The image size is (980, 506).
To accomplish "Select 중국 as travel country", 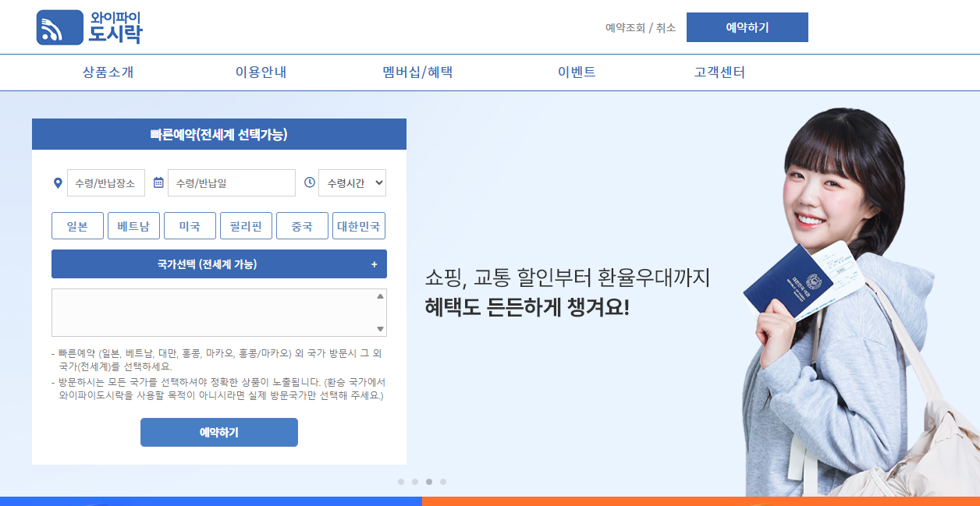I will point(302,225).
